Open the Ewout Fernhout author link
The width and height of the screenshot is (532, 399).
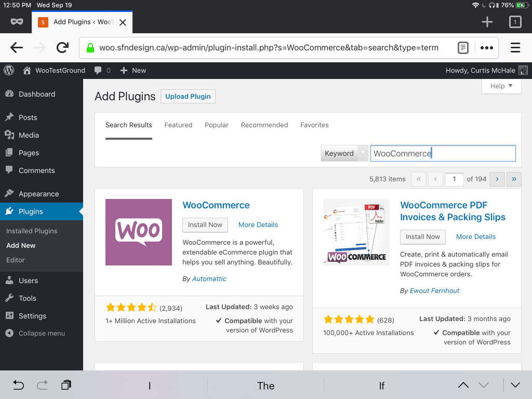coord(434,291)
